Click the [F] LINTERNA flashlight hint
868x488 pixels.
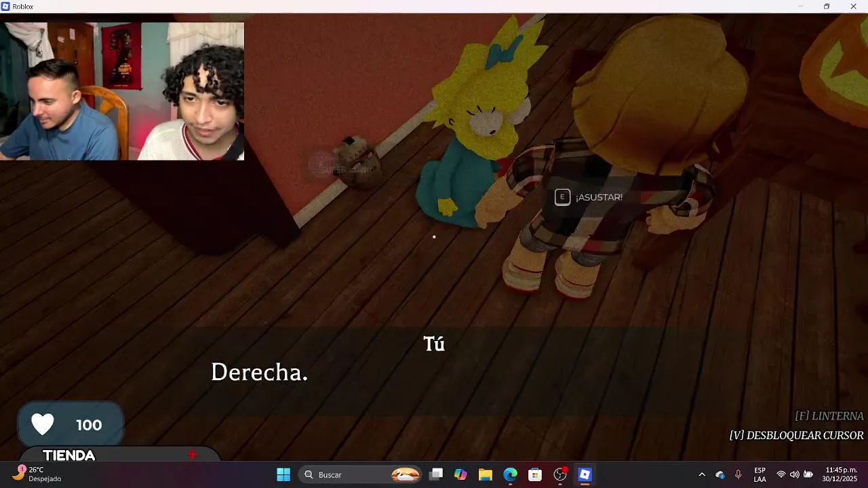tap(829, 416)
